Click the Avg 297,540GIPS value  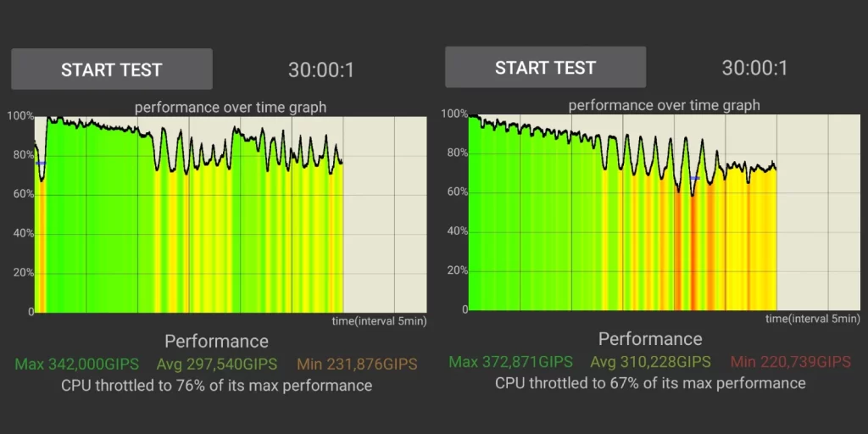pos(217,364)
